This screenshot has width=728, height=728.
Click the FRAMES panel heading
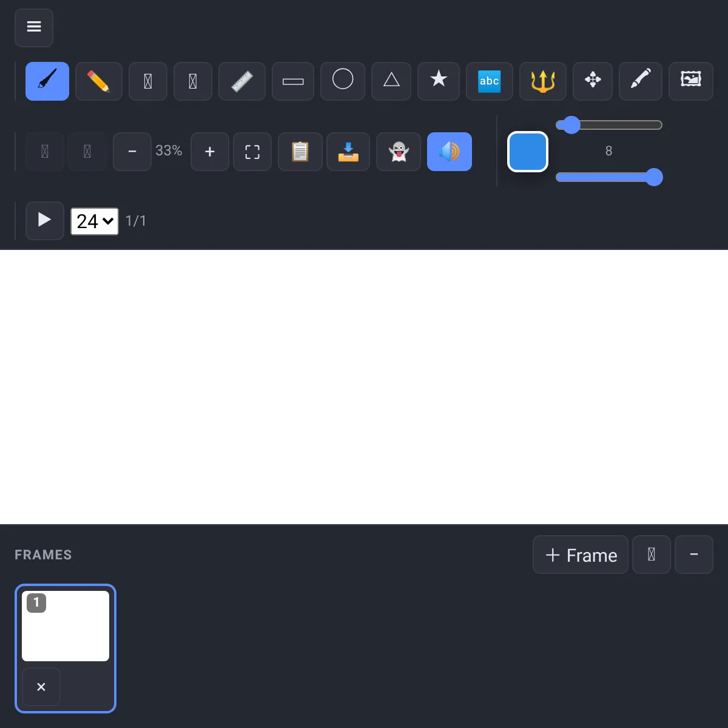click(x=43, y=554)
